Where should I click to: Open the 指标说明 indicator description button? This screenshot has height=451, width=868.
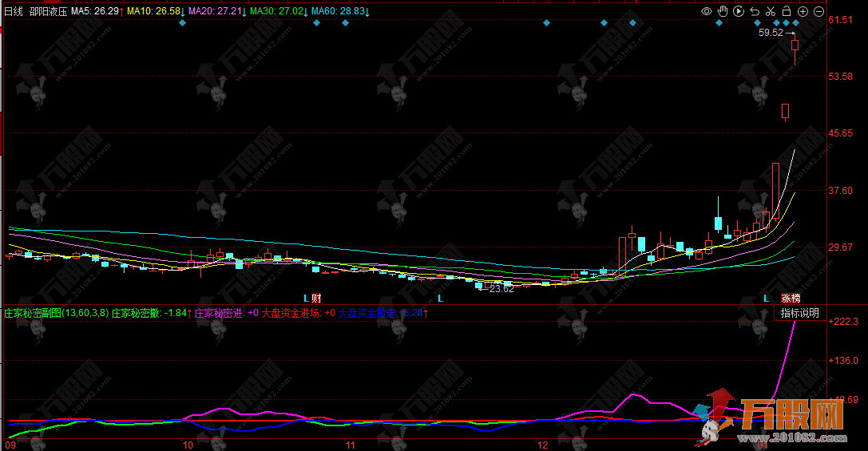(x=799, y=313)
